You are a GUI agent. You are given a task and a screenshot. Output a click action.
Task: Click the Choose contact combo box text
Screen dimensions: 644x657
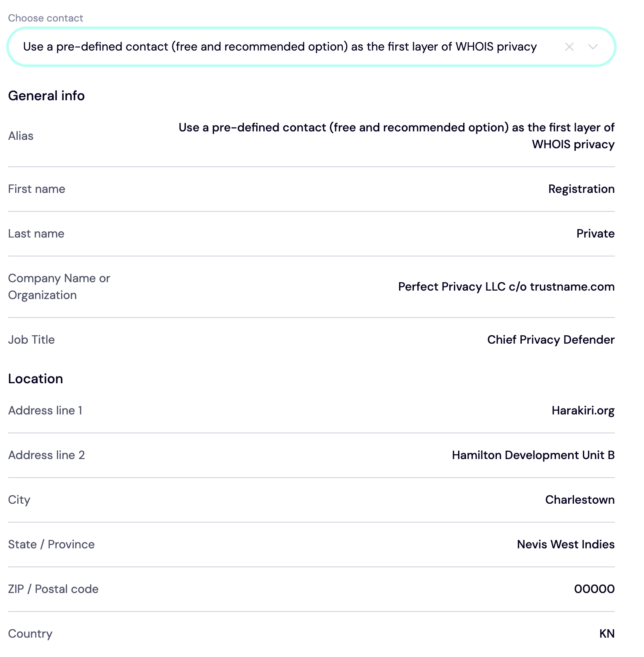click(x=279, y=47)
